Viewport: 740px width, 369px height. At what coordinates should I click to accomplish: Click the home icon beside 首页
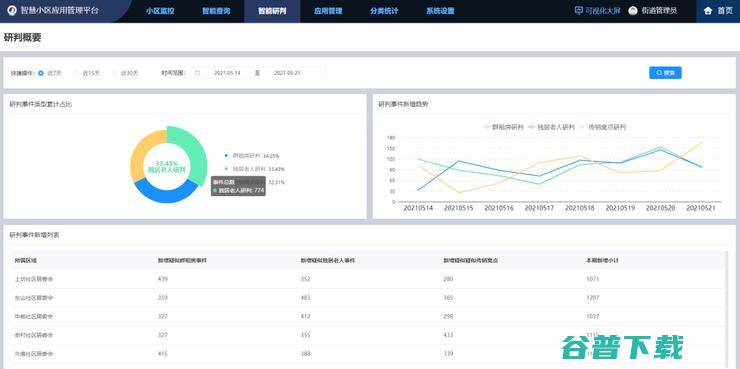pyautogui.click(x=707, y=10)
